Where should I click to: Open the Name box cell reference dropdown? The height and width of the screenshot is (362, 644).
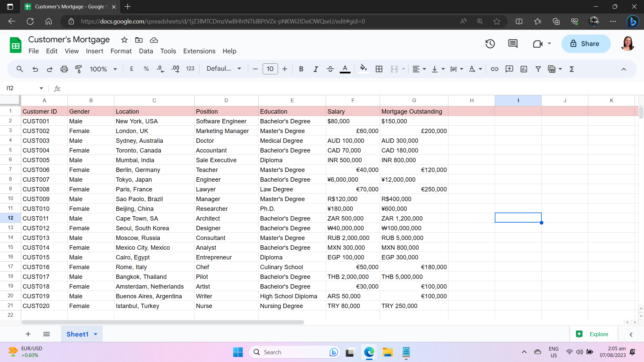pyautogui.click(x=41, y=88)
